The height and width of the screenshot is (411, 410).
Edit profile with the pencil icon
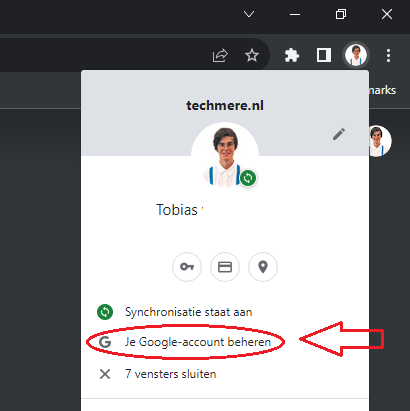339,134
